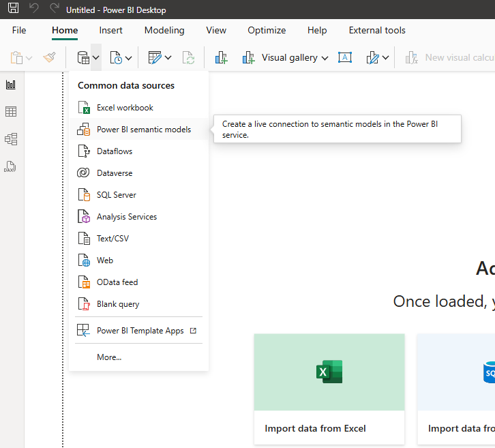Click the Refresh data icon

[188, 58]
